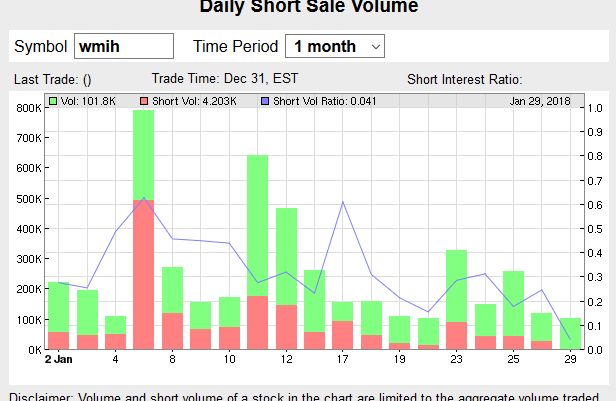Select the green volume bar on Jan 23
This screenshot has width=616, height=401.
pyautogui.click(x=457, y=285)
